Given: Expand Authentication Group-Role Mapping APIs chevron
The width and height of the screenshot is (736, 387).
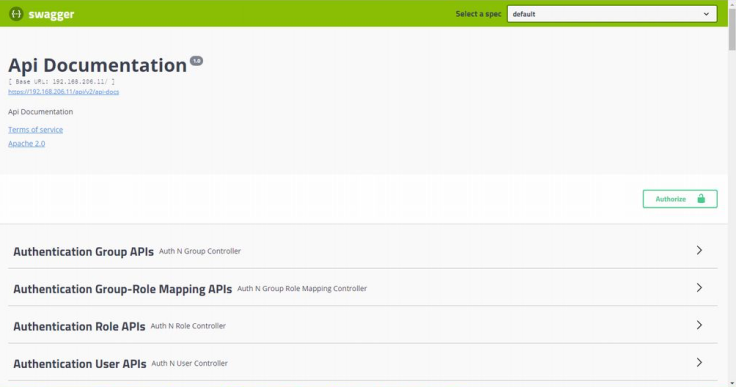Looking at the screenshot, I should pyautogui.click(x=699, y=288).
